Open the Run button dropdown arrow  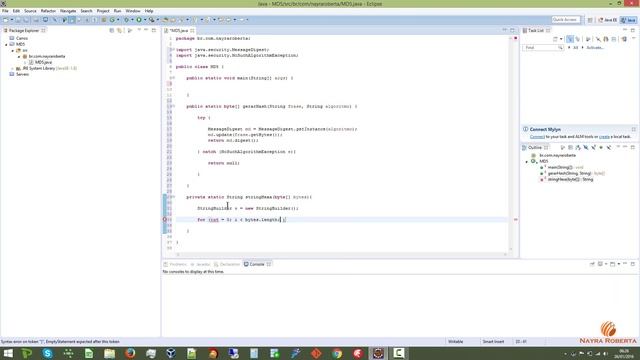[x=145, y=20]
